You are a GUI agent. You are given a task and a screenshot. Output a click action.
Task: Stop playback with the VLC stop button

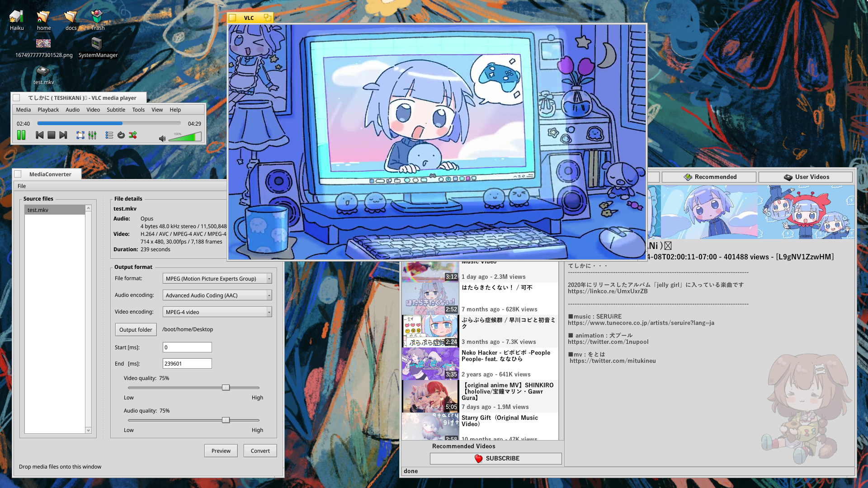point(52,135)
